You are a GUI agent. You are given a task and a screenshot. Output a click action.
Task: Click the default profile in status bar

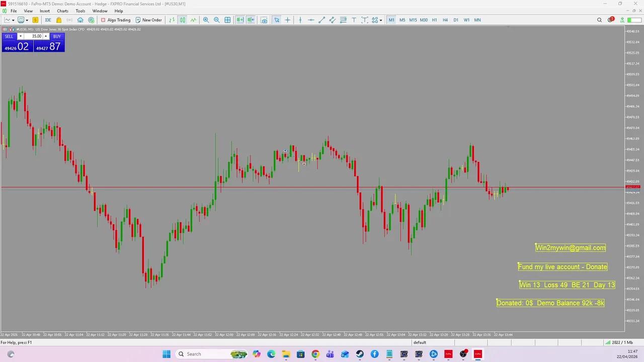pyautogui.click(x=420, y=342)
